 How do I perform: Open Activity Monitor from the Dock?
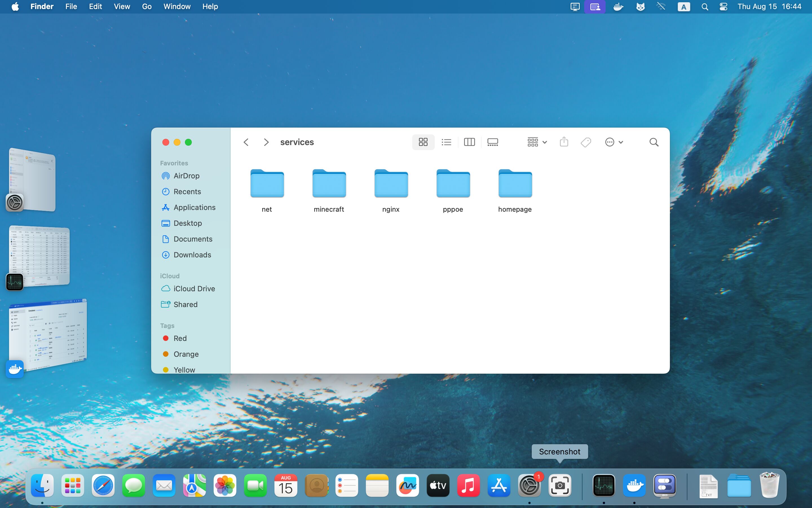coord(604,485)
